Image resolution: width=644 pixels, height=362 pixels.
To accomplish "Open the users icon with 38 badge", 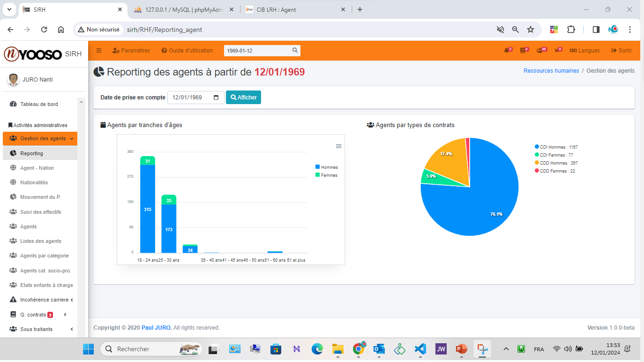I will (540, 51).
